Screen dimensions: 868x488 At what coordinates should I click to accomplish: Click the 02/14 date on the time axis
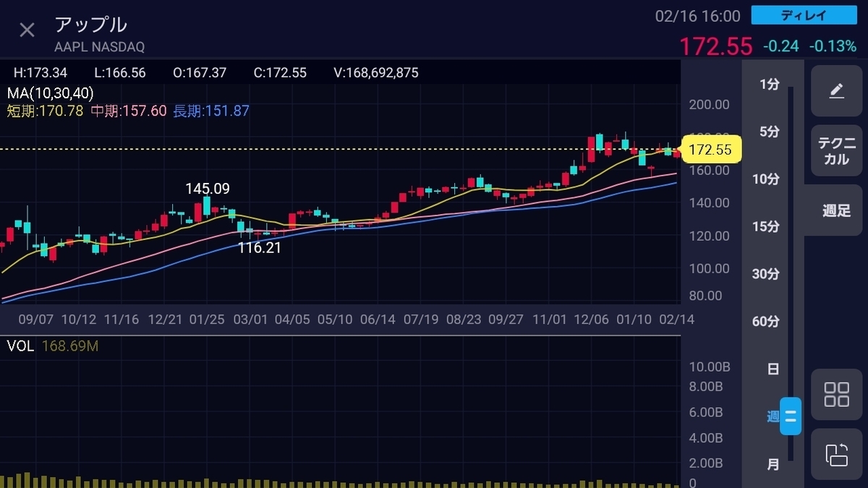676,320
